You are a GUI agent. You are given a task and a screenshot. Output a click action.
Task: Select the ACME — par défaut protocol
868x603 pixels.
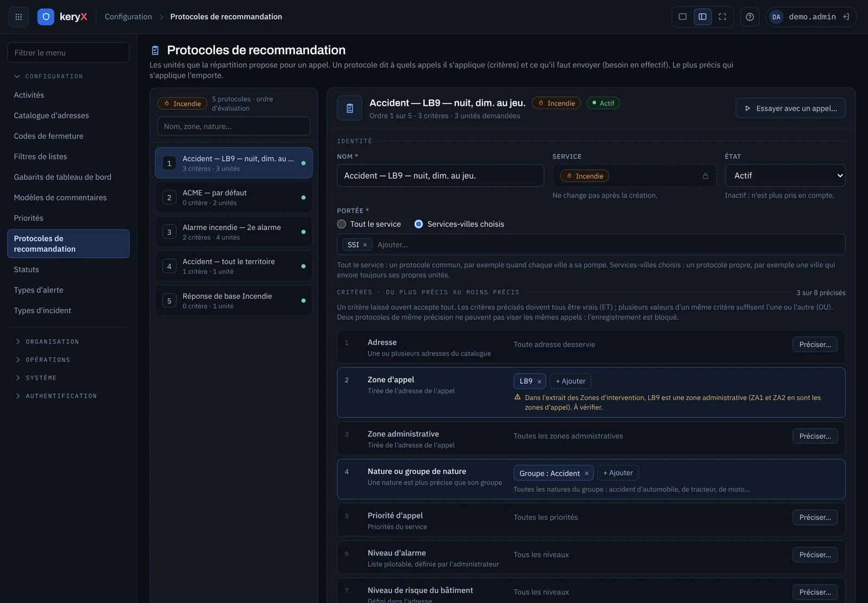pos(234,198)
